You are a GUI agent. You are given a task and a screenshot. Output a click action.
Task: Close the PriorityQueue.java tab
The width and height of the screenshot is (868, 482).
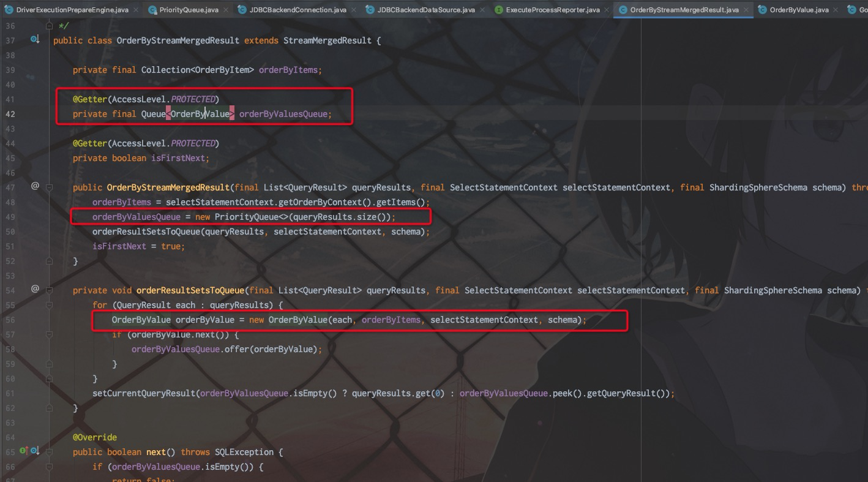click(225, 10)
